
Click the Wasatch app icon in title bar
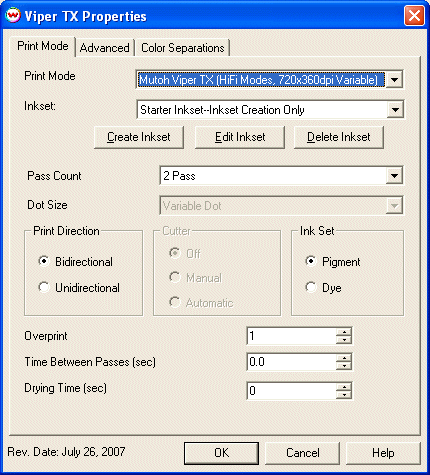click(13, 16)
